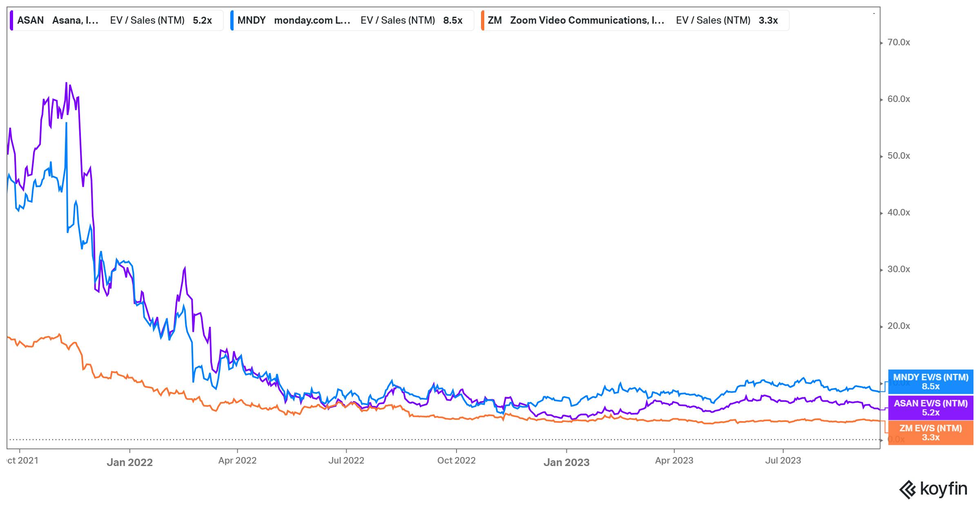Click the orange ZM EV/S 3.3x value tag

tap(931, 433)
